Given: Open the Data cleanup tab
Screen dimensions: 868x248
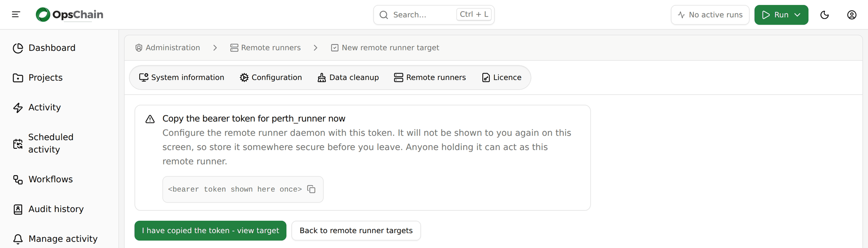Looking at the screenshot, I should [x=348, y=78].
